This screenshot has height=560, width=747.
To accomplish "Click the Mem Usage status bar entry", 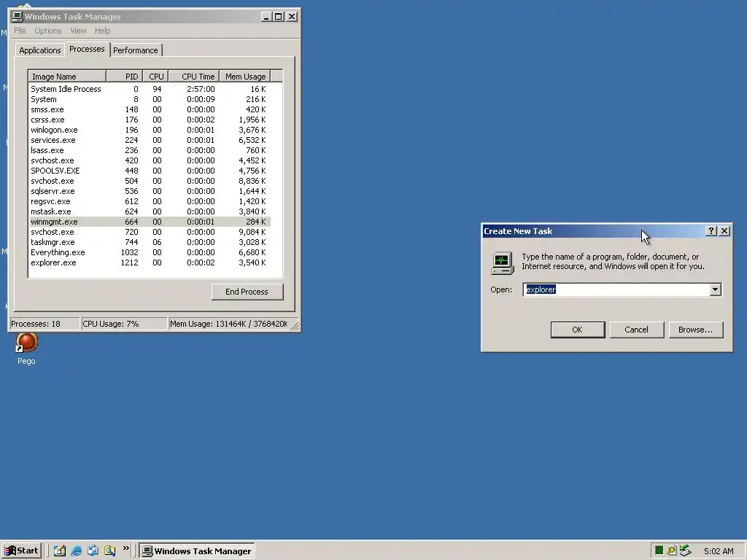I will [x=228, y=324].
